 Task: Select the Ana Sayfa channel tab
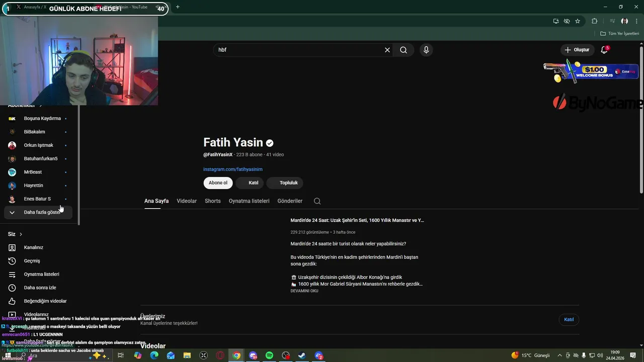(156, 201)
